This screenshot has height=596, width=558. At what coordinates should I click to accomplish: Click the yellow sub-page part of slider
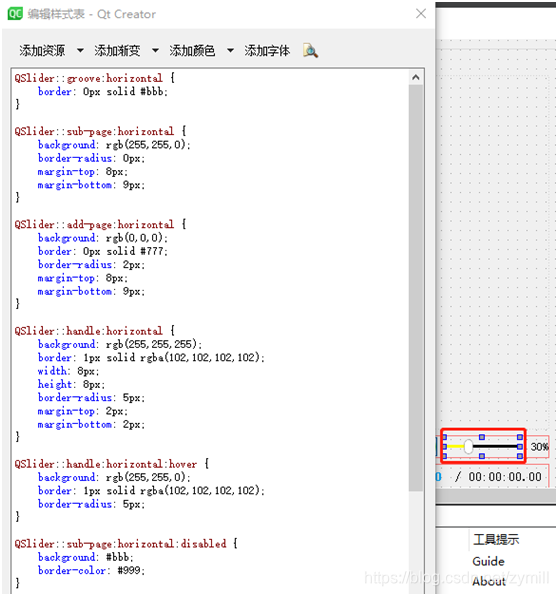tap(455, 446)
